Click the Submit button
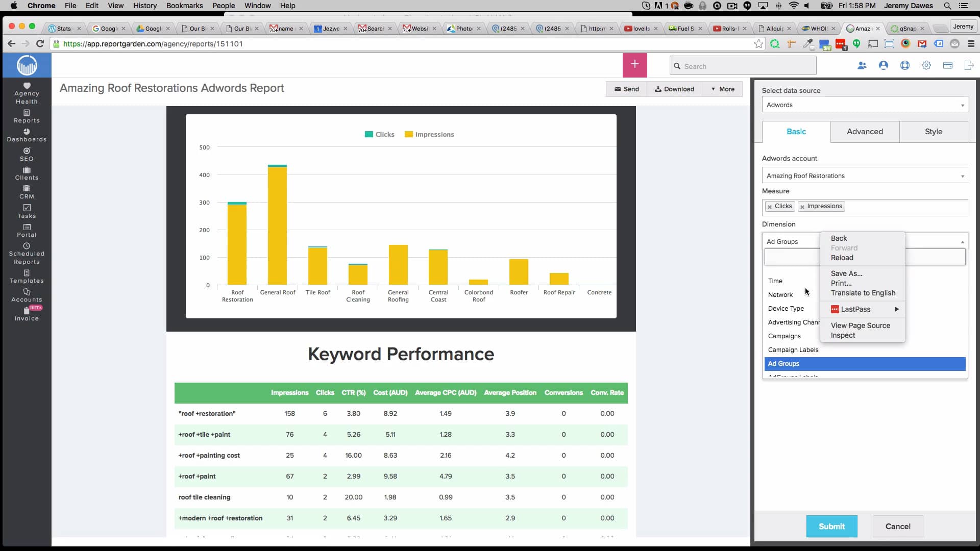 pyautogui.click(x=831, y=526)
